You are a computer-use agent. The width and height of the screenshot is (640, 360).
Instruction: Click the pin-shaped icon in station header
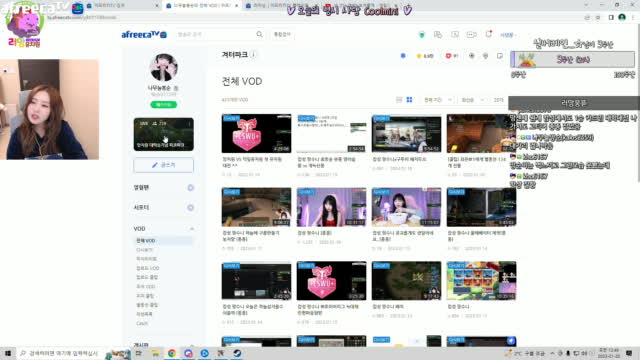pos(485,56)
